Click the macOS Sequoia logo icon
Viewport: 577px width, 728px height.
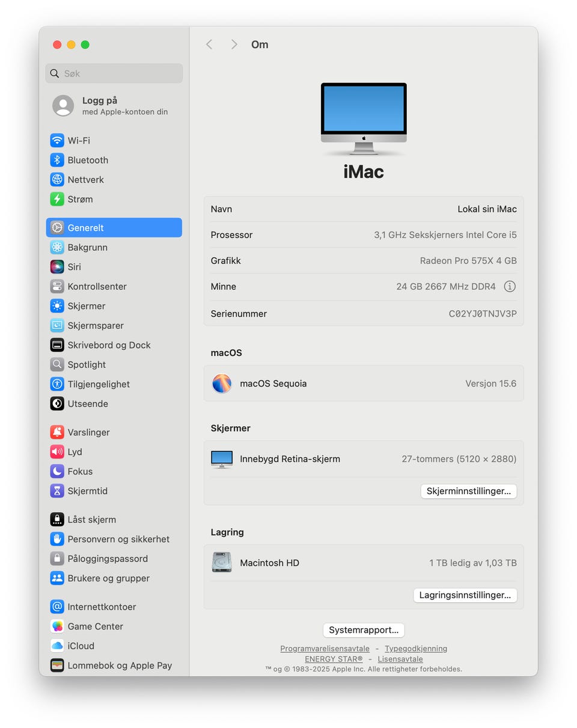[222, 384]
